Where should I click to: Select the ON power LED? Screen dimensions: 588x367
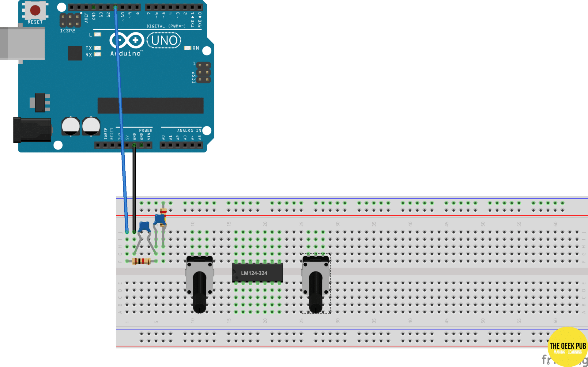(187, 48)
